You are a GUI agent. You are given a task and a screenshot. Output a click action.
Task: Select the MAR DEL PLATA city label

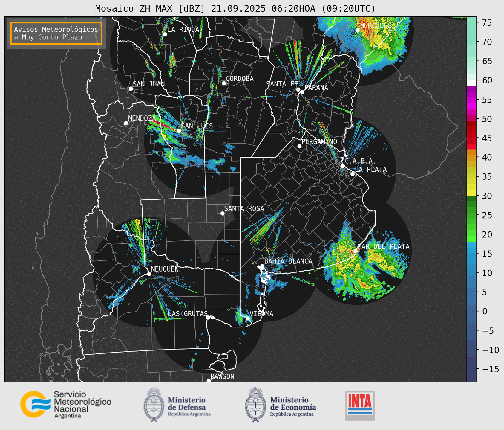click(384, 247)
